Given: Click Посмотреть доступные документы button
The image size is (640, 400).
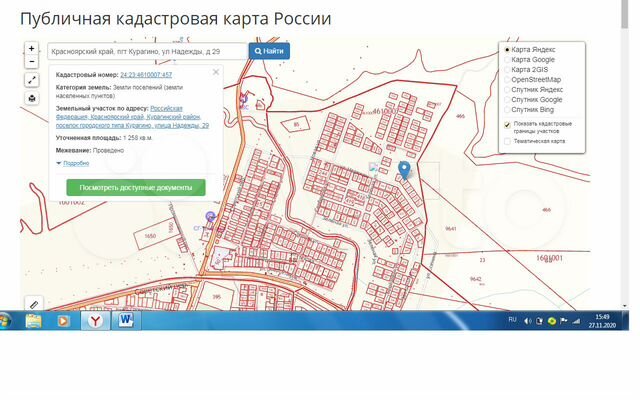Looking at the screenshot, I should click(136, 188).
